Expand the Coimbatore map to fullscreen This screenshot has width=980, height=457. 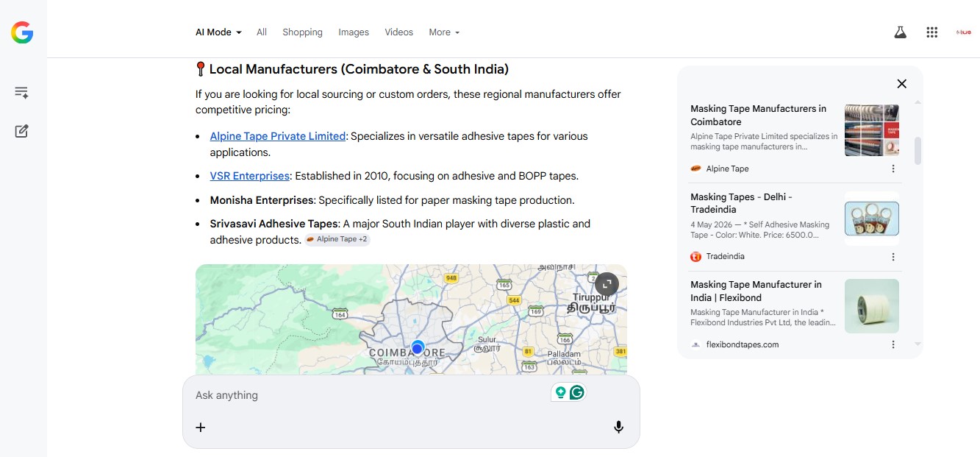607,284
